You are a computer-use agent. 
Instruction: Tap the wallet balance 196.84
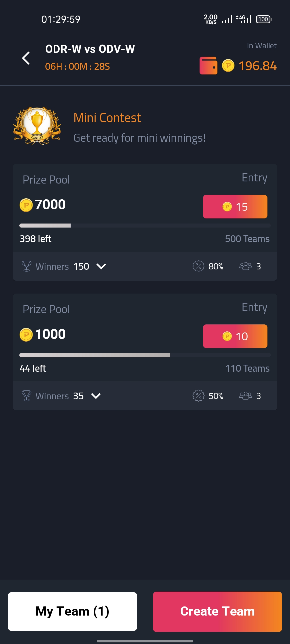coord(258,66)
